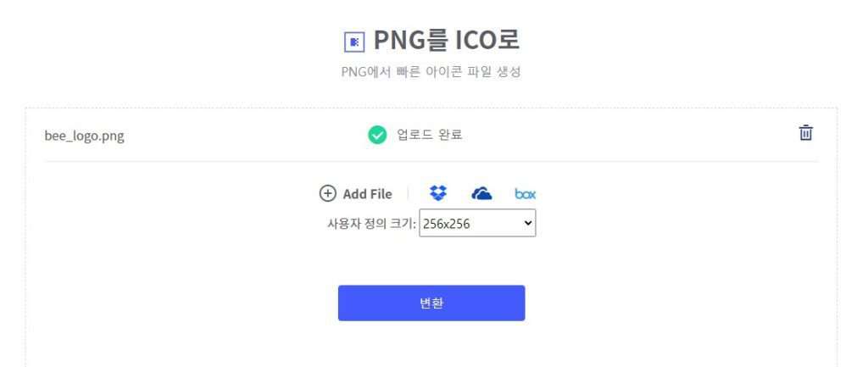Click the PNG to ICO header icon

click(354, 42)
